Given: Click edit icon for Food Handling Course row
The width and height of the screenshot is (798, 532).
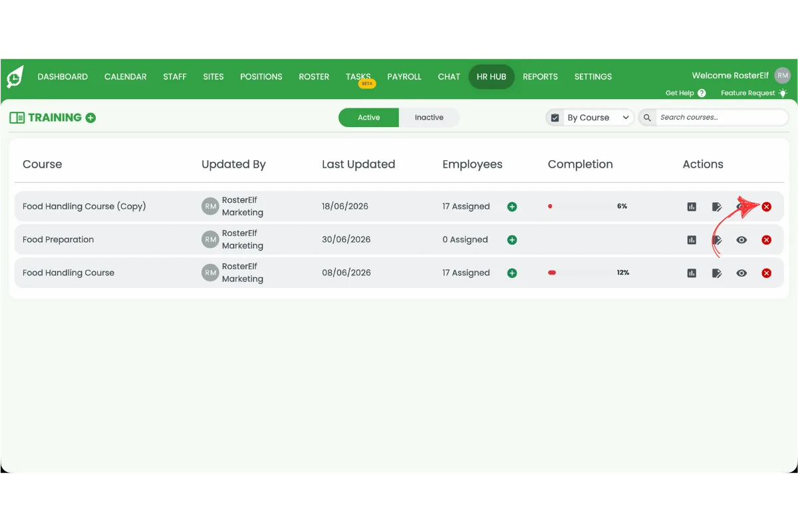Looking at the screenshot, I should 717,273.
